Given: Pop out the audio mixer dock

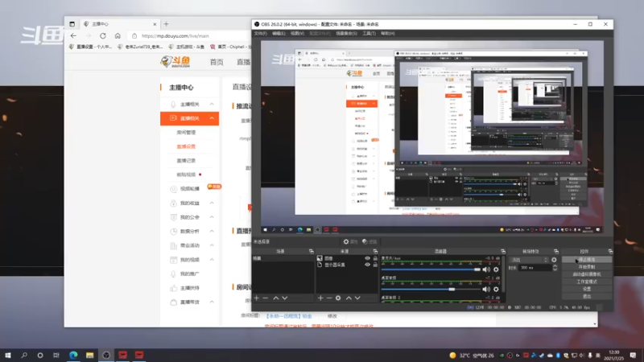Looking at the screenshot, I should [x=503, y=251].
